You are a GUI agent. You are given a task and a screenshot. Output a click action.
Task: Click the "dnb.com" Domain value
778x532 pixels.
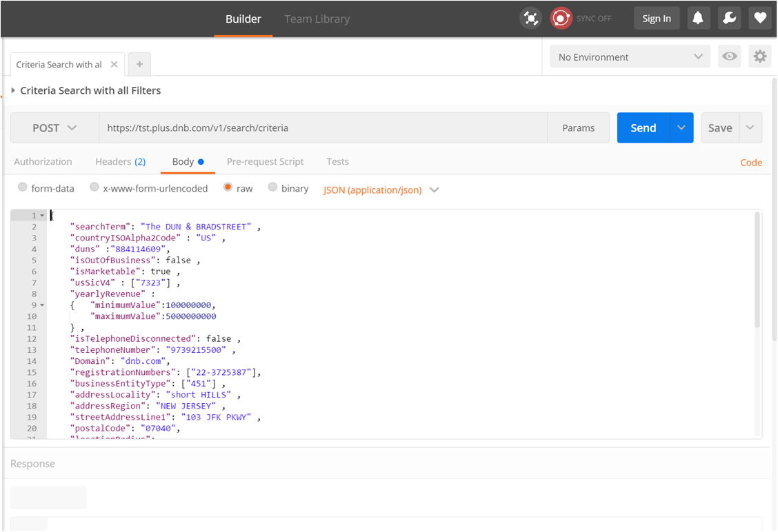[x=143, y=361]
